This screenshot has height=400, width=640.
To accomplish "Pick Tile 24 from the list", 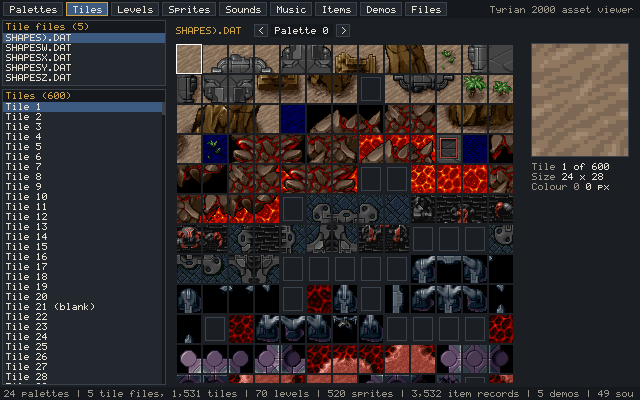I will [82, 337].
